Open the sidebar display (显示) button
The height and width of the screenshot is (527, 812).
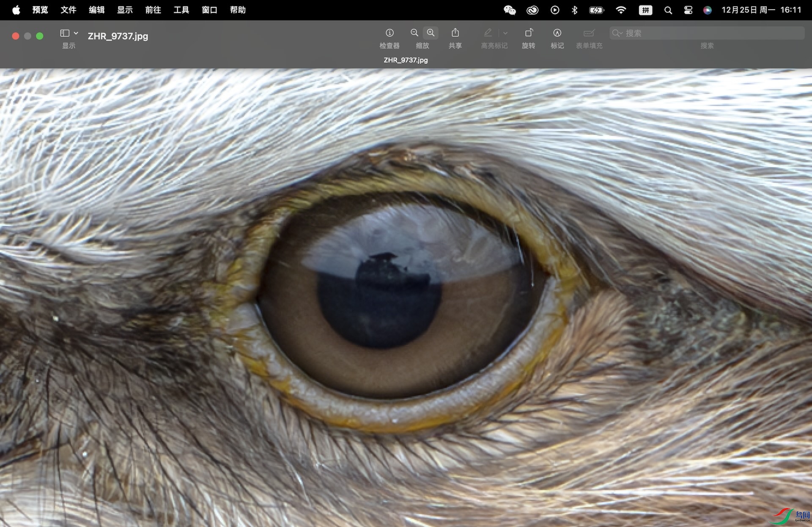[x=65, y=33]
